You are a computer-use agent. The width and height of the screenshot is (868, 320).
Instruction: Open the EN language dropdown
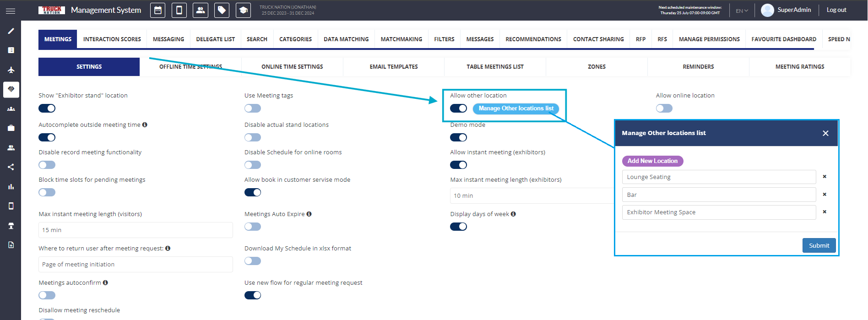coord(742,11)
